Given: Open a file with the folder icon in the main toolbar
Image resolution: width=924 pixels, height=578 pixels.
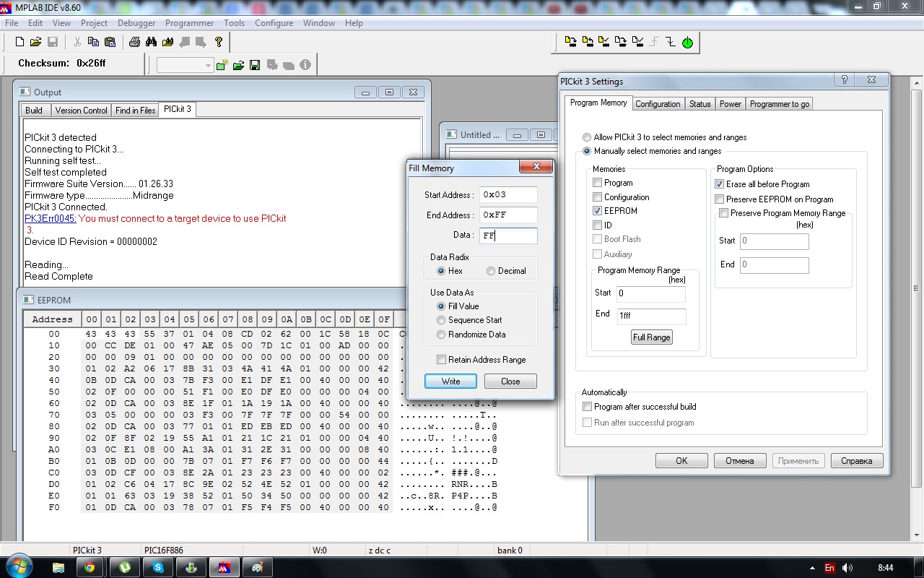Looking at the screenshot, I should tap(36, 42).
